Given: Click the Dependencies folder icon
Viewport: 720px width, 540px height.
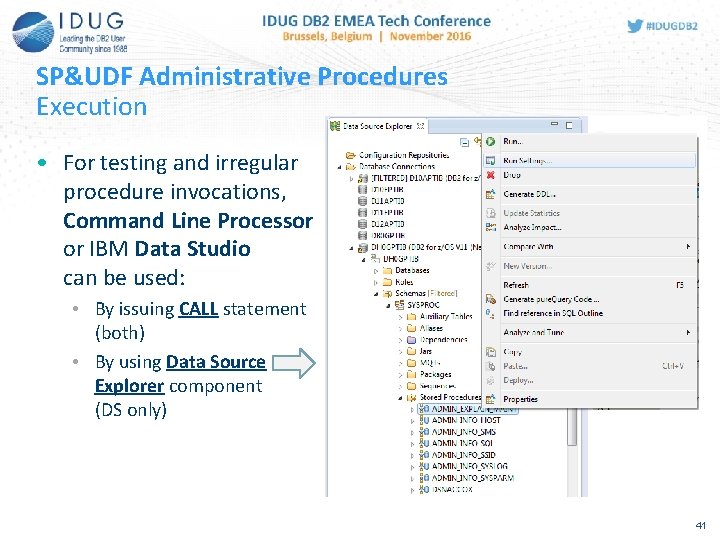Looking at the screenshot, I should click(x=411, y=340).
